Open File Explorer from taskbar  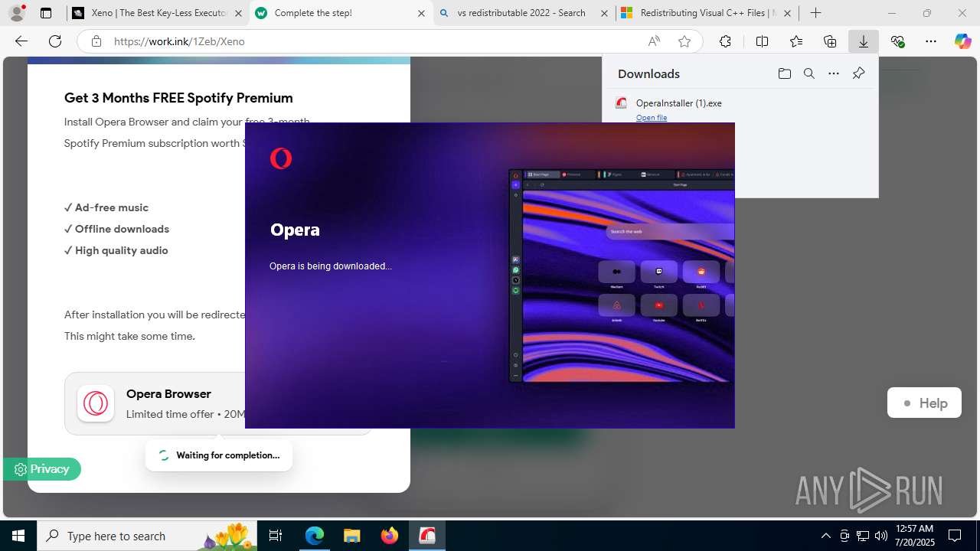click(351, 536)
